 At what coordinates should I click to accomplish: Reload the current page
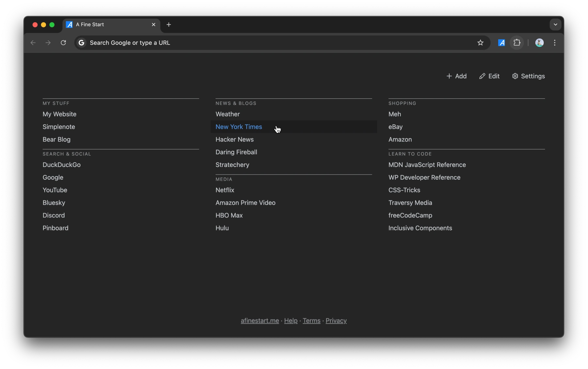[x=64, y=43]
